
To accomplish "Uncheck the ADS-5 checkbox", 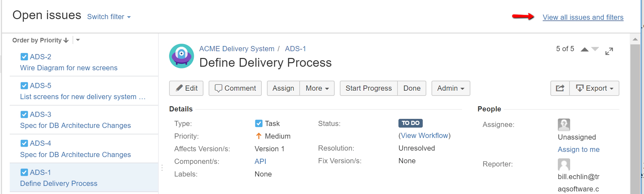I will coord(24,86).
